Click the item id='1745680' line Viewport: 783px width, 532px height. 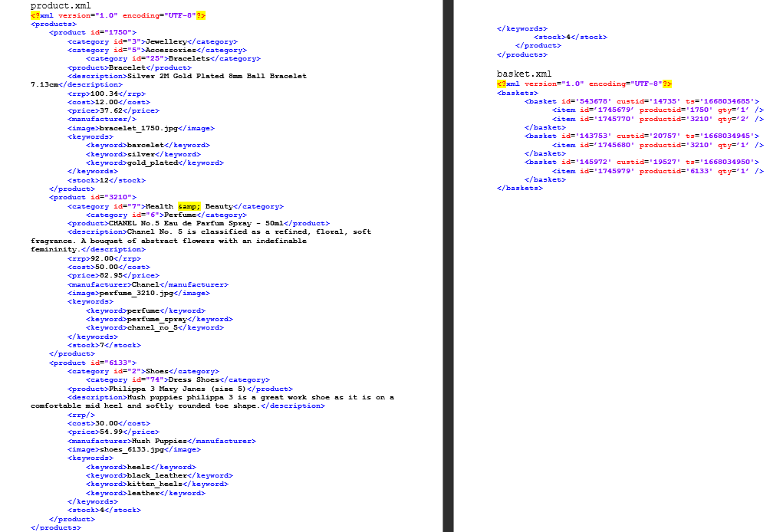pos(658,145)
